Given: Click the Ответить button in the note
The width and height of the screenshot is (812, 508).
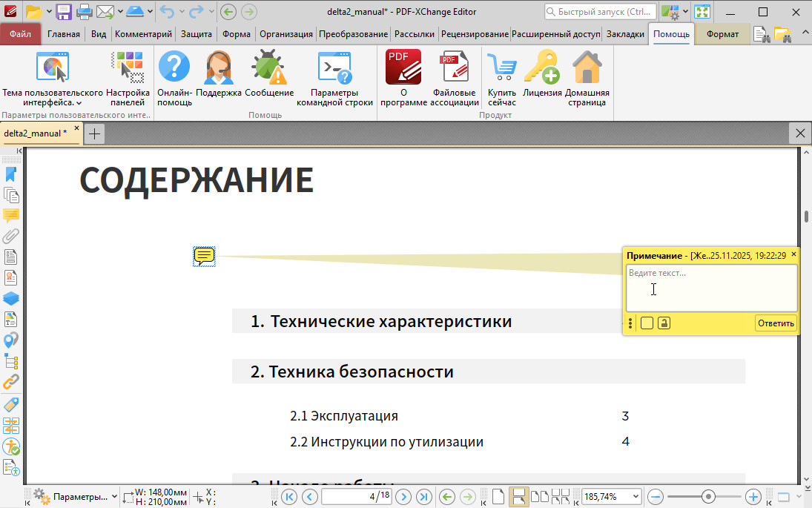Looking at the screenshot, I should pos(776,323).
